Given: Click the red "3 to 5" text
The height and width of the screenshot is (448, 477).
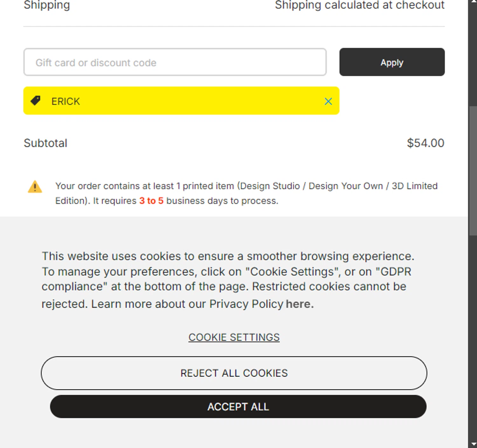Looking at the screenshot, I should (151, 201).
